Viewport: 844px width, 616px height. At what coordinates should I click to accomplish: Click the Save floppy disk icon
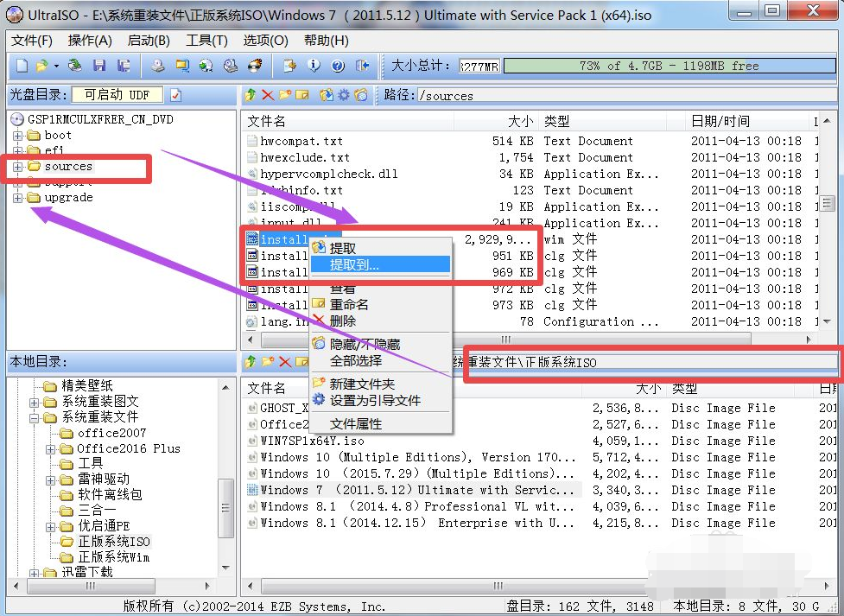(x=99, y=66)
